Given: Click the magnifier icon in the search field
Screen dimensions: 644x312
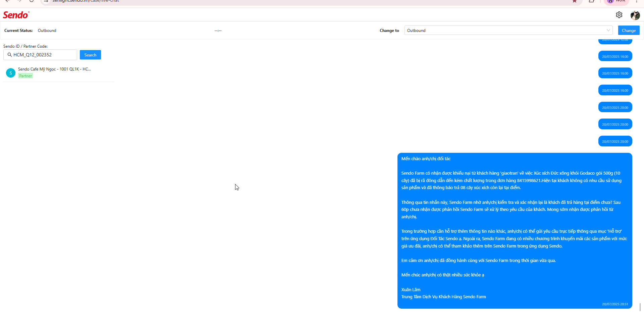Looking at the screenshot, I should [10, 55].
